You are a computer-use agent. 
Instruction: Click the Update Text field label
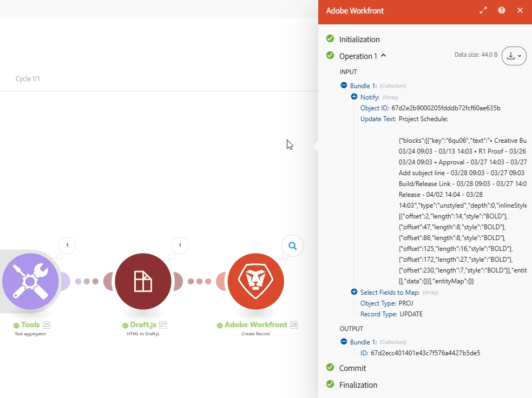pyautogui.click(x=378, y=119)
